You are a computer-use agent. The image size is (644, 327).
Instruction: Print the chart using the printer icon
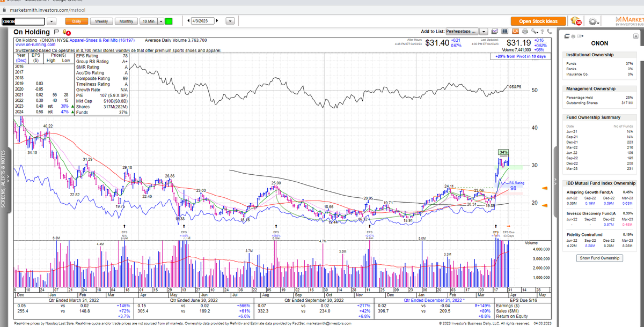524,32
